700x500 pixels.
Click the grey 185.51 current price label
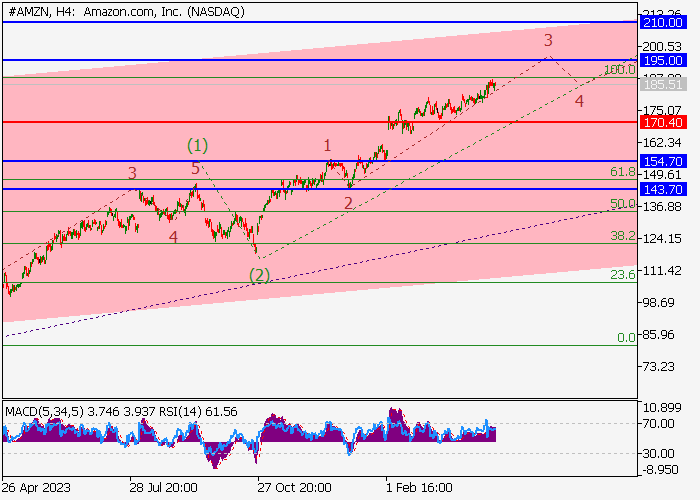coord(663,84)
